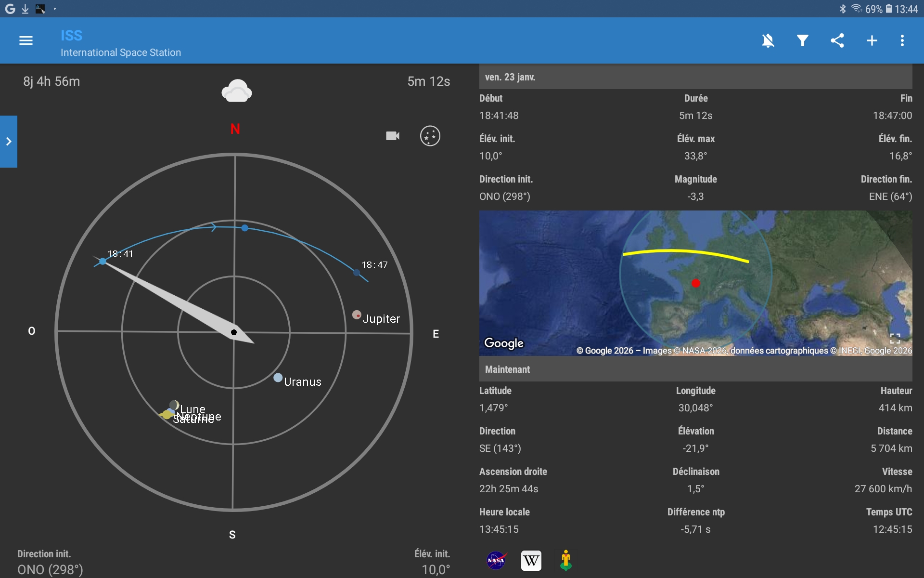
Task: Tap the video camera icon
Action: tap(393, 136)
